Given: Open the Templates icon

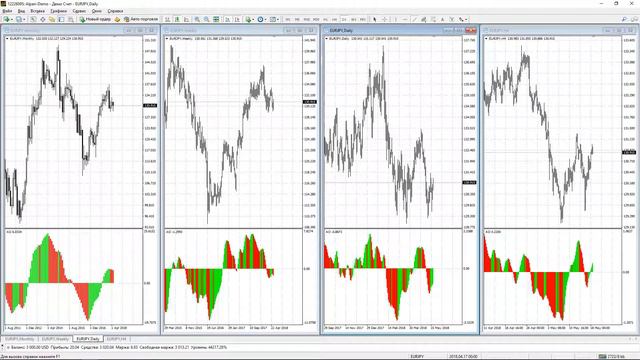Looking at the screenshot, I should [x=273, y=19].
